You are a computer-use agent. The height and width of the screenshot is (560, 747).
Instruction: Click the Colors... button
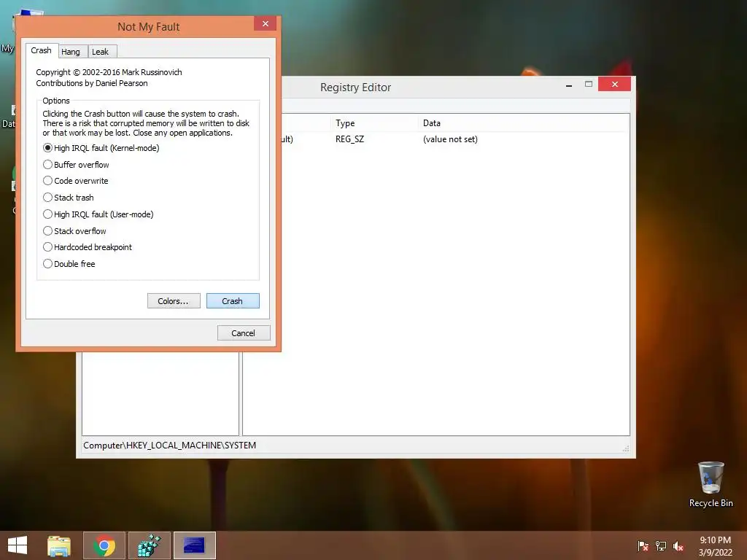(x=174, y=301)
